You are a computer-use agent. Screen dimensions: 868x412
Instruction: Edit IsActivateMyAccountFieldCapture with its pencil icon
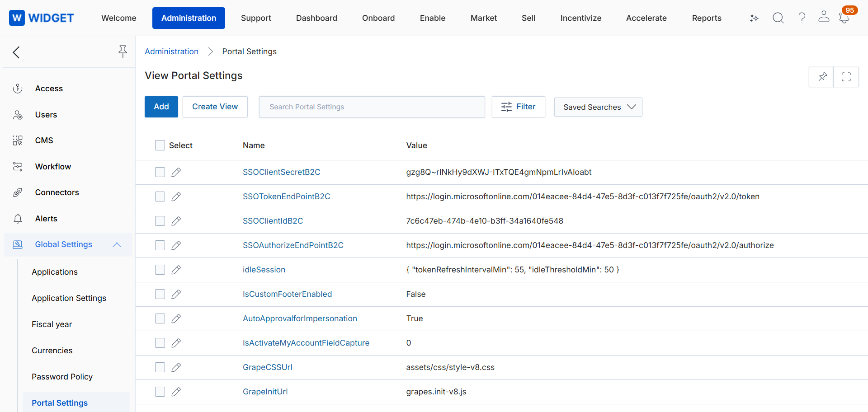(x=176, y=343)
